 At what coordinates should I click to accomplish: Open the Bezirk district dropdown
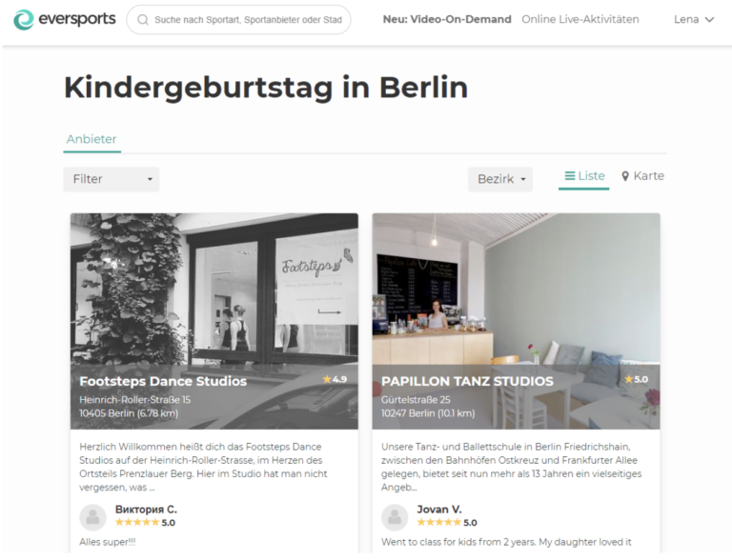tap(500, 179)
